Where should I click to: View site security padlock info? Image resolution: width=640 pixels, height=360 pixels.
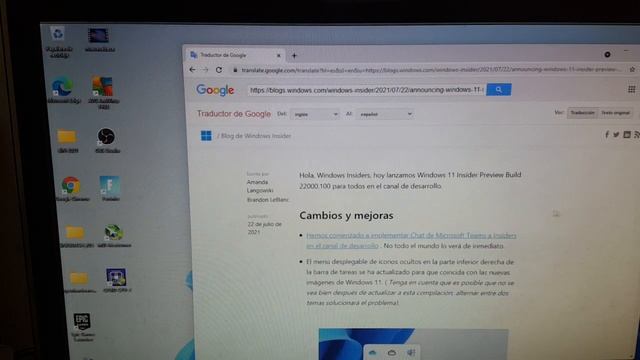coord(235,70)
